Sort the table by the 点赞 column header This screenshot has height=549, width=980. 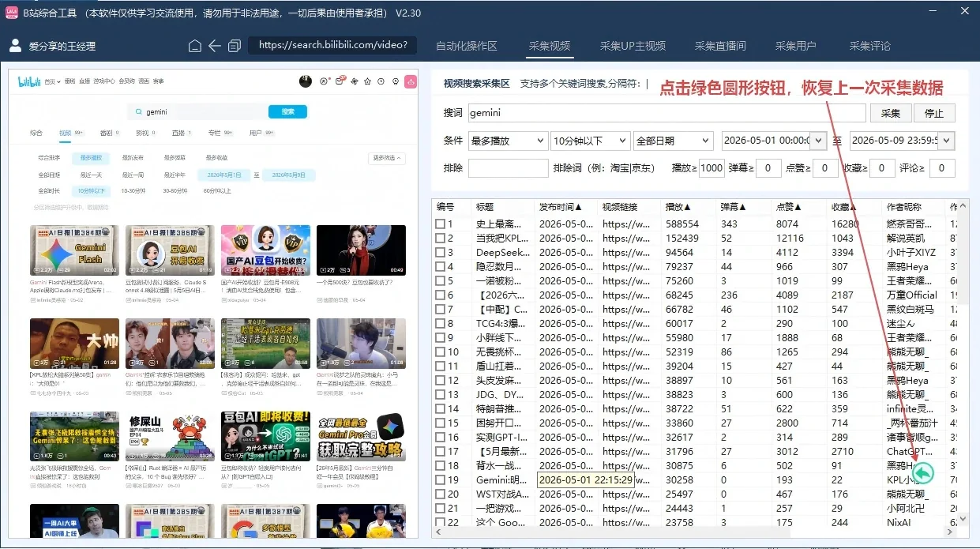(x=790, y=207)
